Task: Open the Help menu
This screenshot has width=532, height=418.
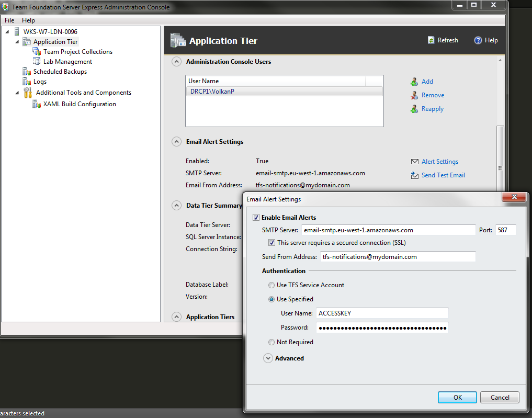Action: 28,20
